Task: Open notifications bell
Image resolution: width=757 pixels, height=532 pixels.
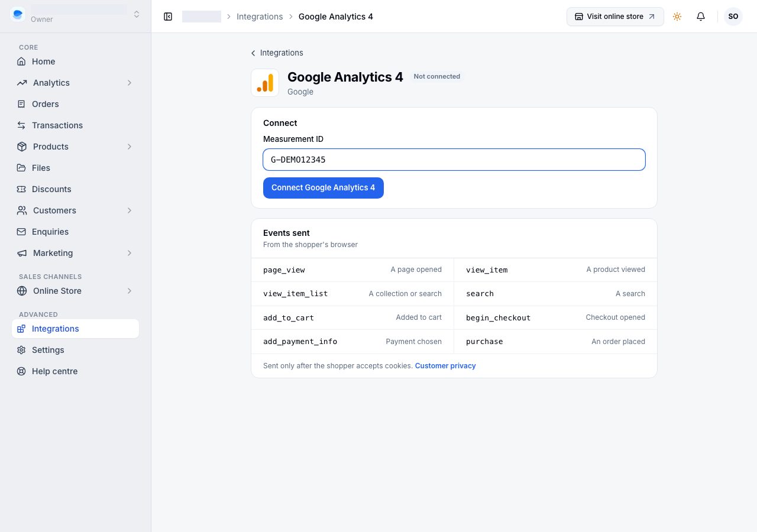Action: [701, 17]
